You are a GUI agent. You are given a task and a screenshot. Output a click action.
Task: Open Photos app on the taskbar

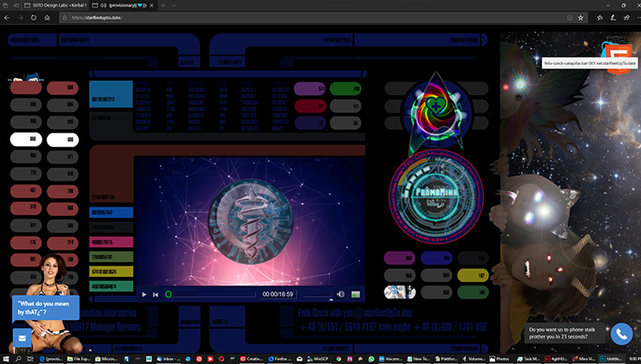point(500,359)
